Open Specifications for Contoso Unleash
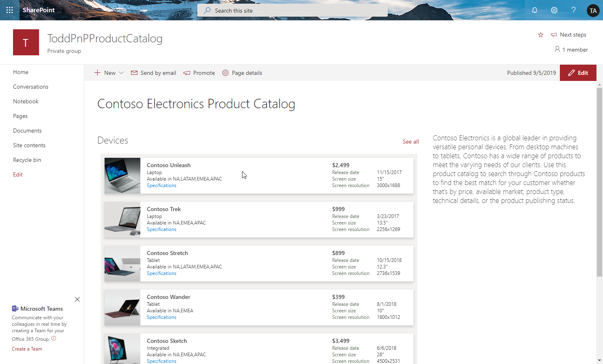 point(162,185)
